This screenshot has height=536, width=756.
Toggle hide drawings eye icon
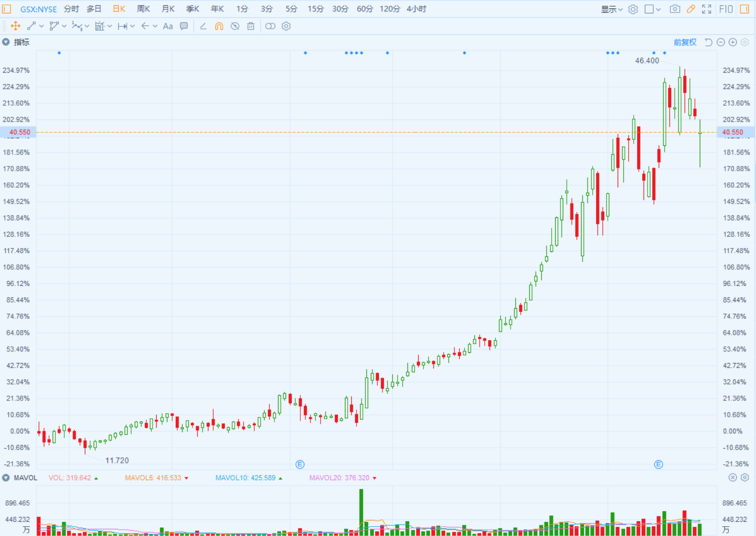coord(235,26)
